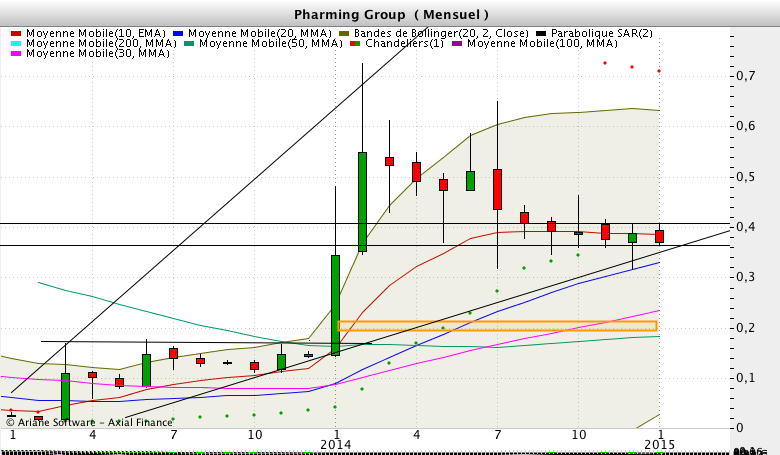Click the green June 2014 candlestick
This screenshot has width=780, height=455.
[470, 181]
